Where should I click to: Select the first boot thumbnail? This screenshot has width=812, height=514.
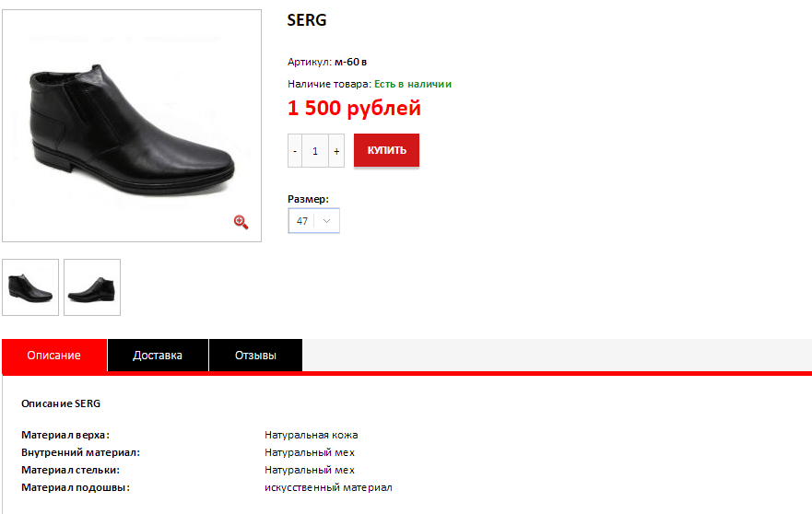point(30,287)
